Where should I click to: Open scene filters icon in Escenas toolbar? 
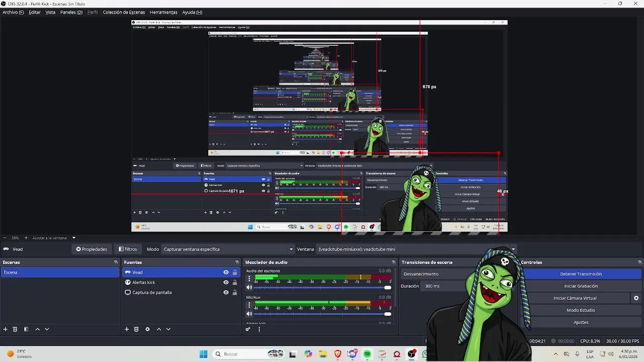click(26, 329)
